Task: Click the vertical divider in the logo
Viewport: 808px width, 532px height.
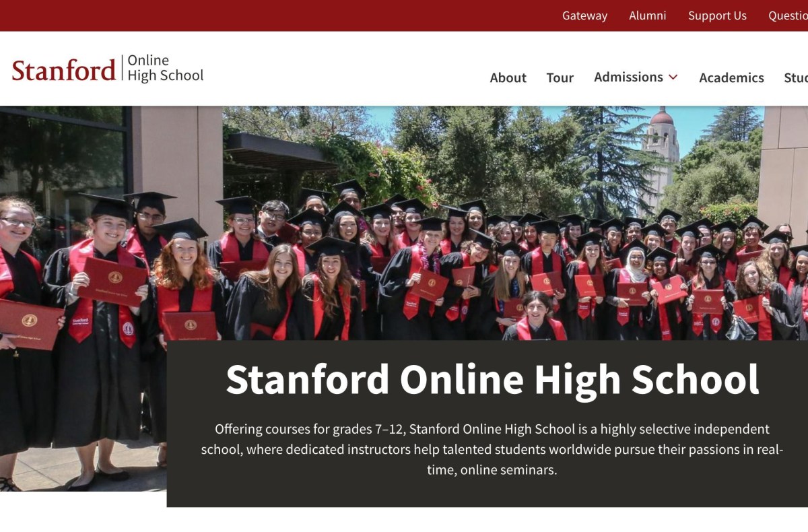Action: [x=122, y=69]
